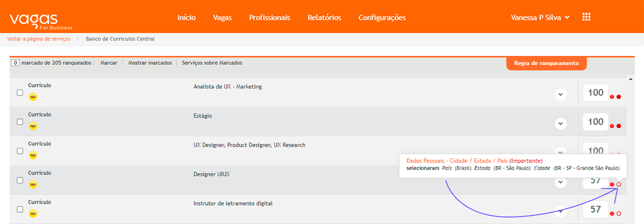The width and height of the screenshot is (644, 224).
Task: Click Regra de ranqueamento button
Action: click(546, 63)
